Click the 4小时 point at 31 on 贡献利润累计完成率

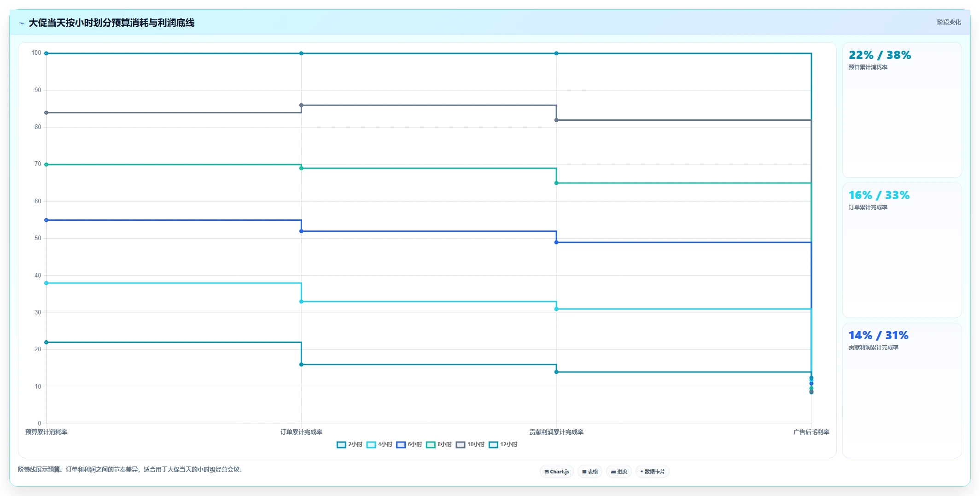point(556,309)
